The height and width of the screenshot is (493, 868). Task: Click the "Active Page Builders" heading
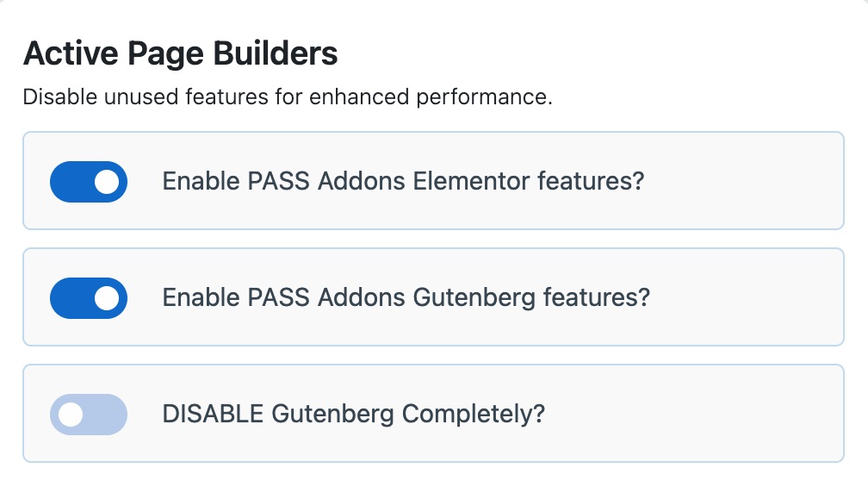(180, 54)
